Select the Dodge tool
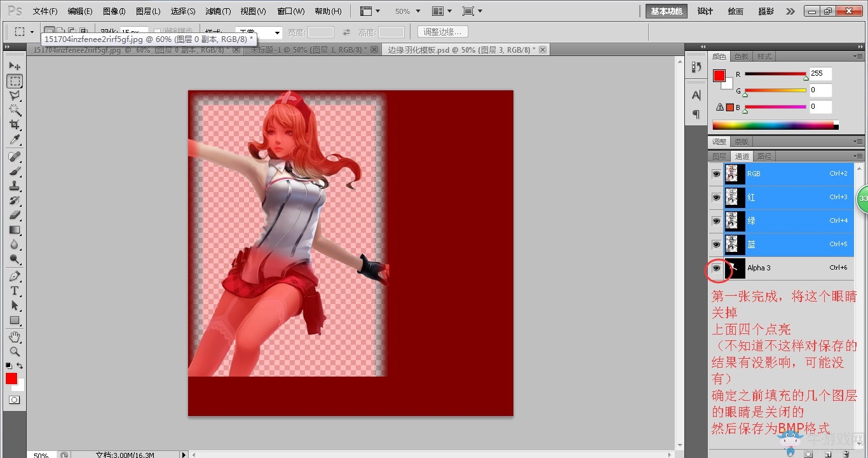Image resolution: width=868 pixels, height=458 pixels. (x=15, y=259)
